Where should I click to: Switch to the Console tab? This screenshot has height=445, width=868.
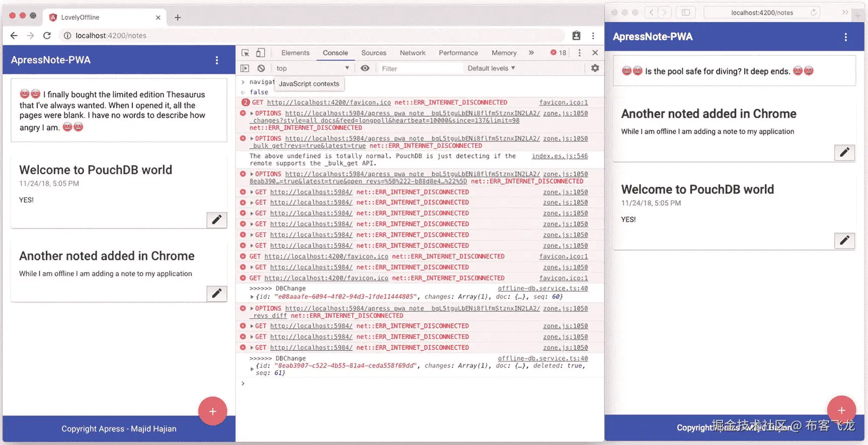pos(335,53)
